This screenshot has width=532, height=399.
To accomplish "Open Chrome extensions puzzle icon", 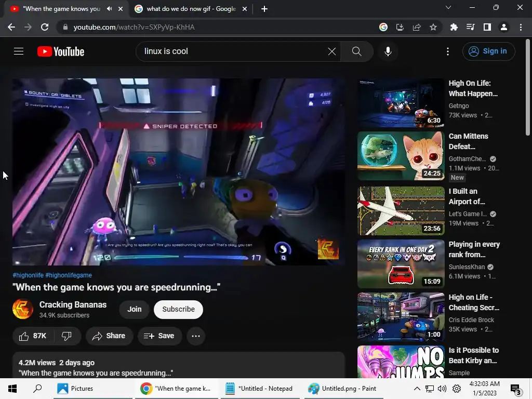I will tap(454, 27).
